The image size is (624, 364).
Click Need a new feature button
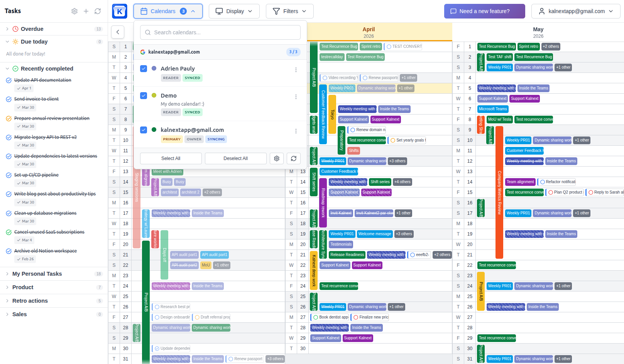pos(484,11)
